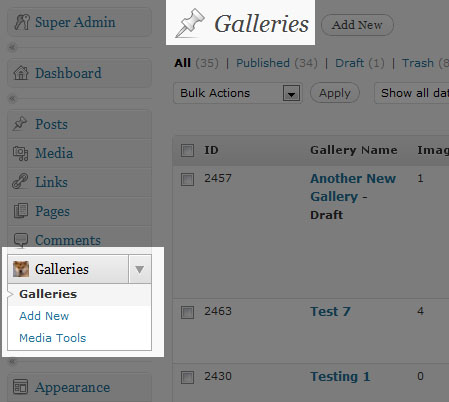
Task: Check the box for gallery 2430
Action: pyautogui.click(x=187, y=378)
